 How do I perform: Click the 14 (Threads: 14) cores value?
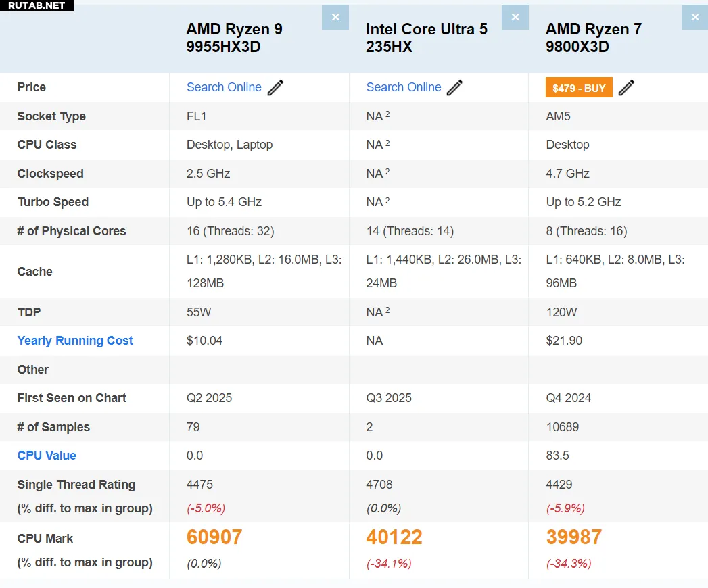click(x=410, y=231)
